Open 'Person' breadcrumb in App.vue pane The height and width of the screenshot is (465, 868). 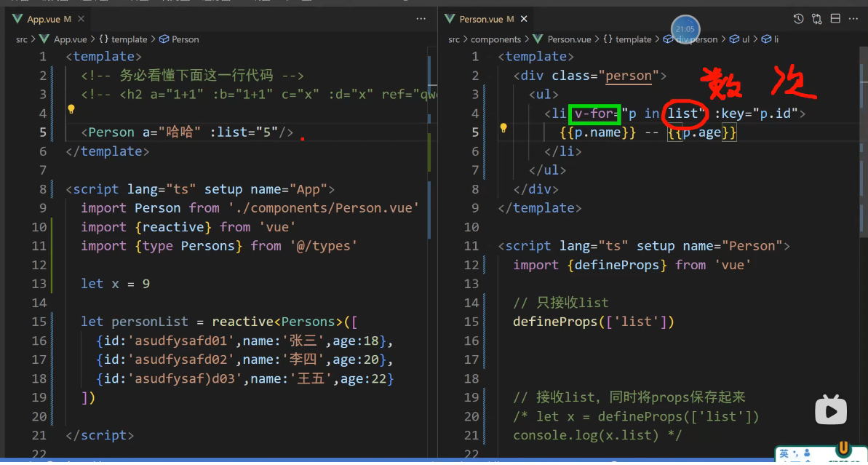click(x=185, y=39)
